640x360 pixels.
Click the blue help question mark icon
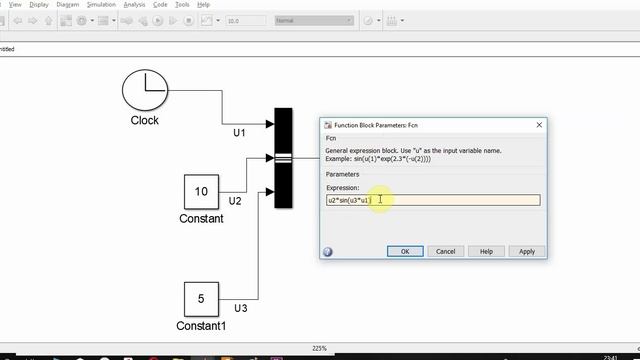328,252
